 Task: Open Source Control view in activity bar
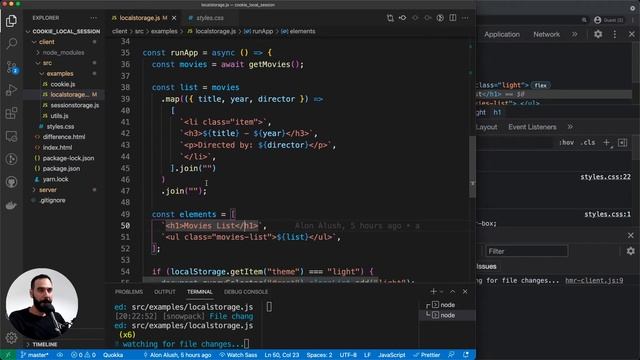[x=11, y=67]
